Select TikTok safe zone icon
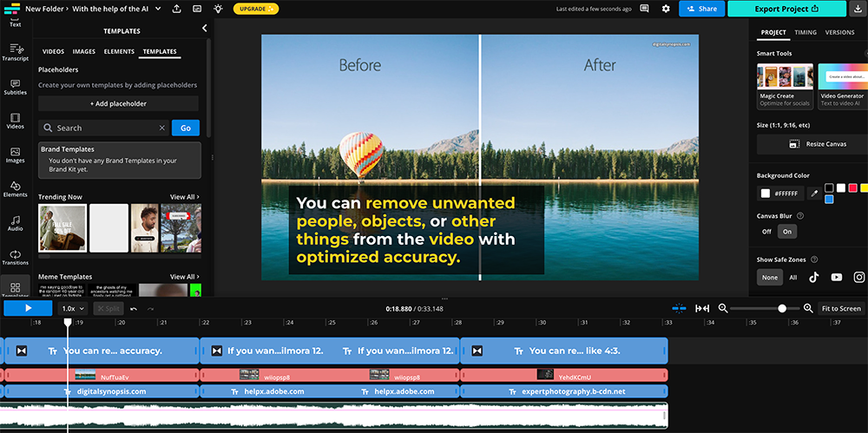This screenshot has height=433, width=868. coord(814,278)
